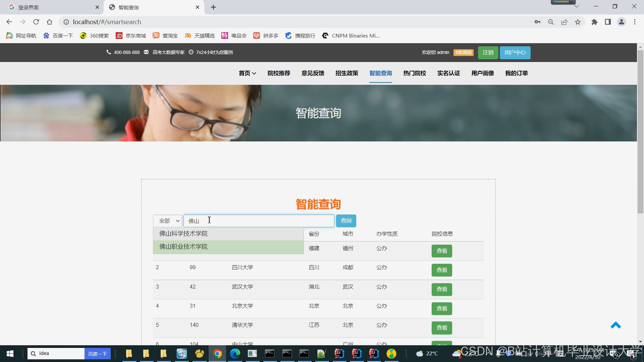Open the 热门院校 nav item
The height and width of the screenshot is (362, 644).
[x=415, y=73]
